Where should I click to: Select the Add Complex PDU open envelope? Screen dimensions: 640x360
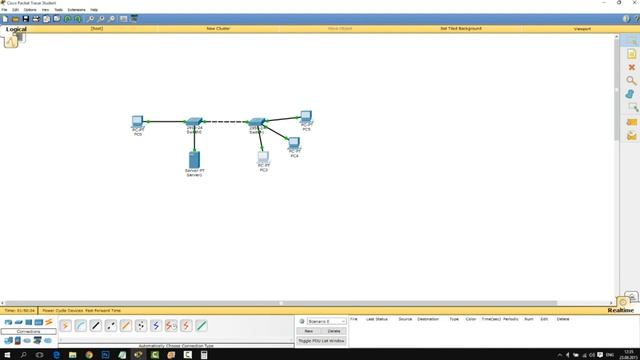pos(631,136)
